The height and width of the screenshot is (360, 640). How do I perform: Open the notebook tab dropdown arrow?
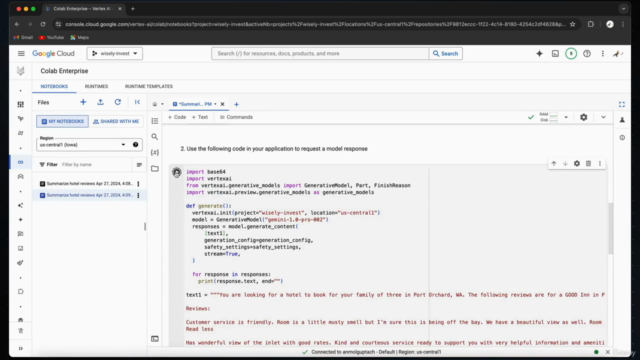(215, 104)
